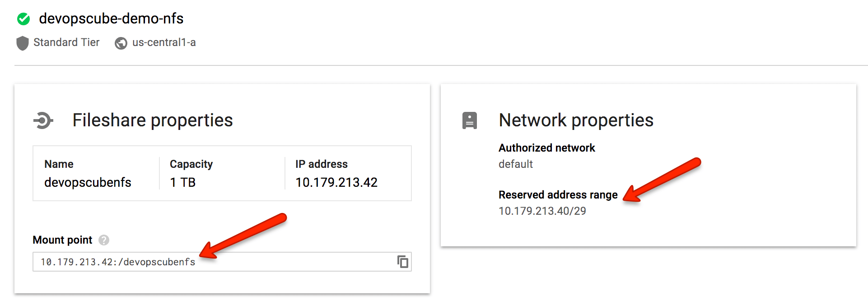Select the Fileshare properties panel heading
868x305 pixels.
[x=152, y=120]
